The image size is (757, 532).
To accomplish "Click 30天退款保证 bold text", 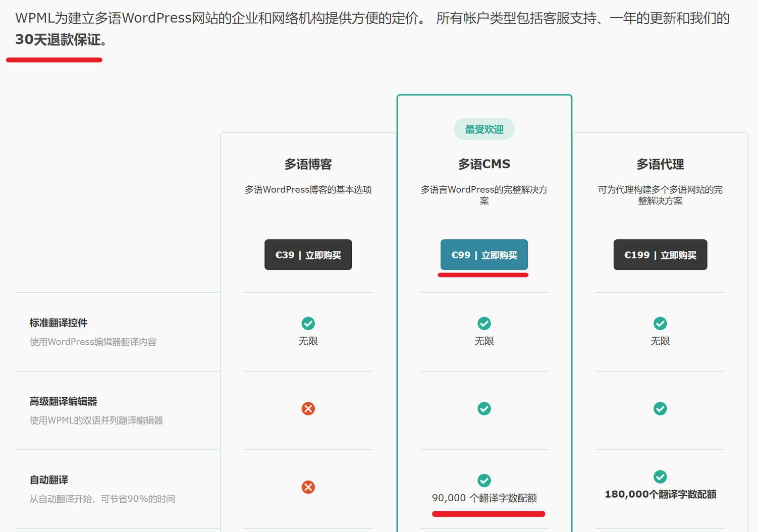I will pos(58,39).
